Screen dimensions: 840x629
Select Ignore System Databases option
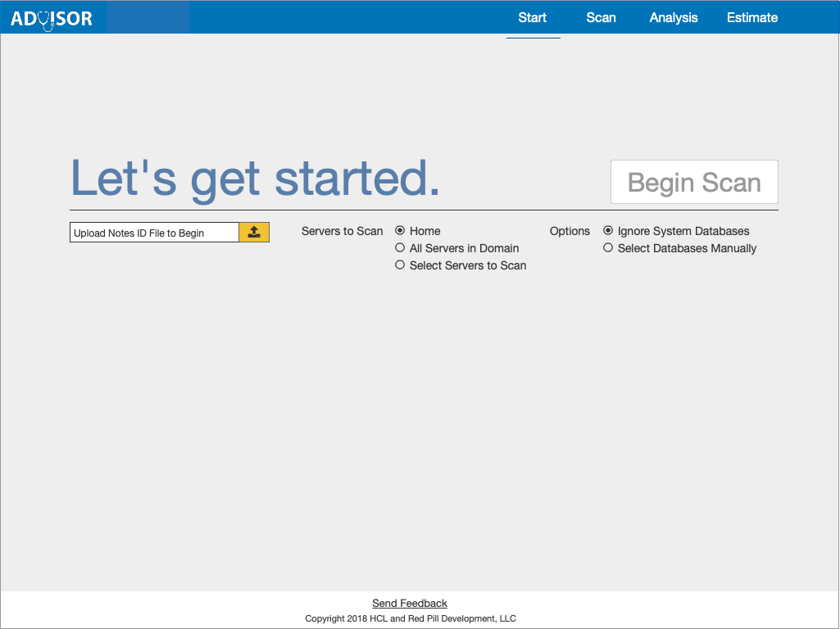click(608, 231)
